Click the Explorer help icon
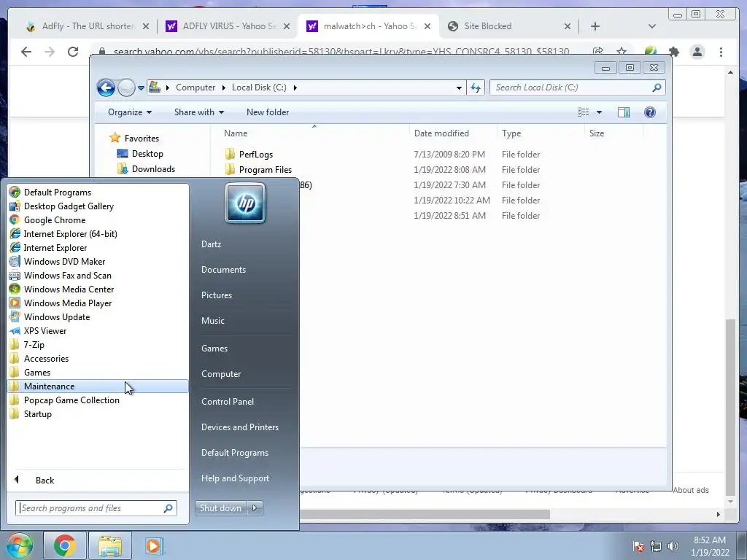Viewport: 747px width, 560px height. pyautogui.click(x=650, y=112)
